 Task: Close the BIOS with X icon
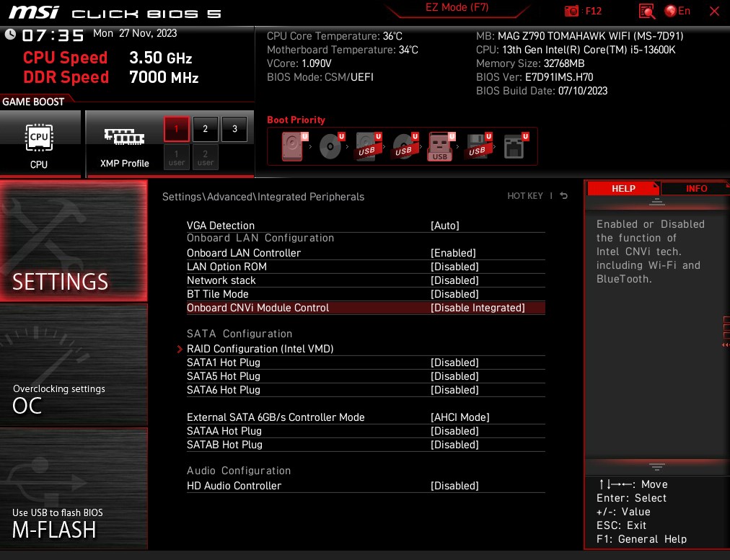pyautogui.click(x=714, y=11)
